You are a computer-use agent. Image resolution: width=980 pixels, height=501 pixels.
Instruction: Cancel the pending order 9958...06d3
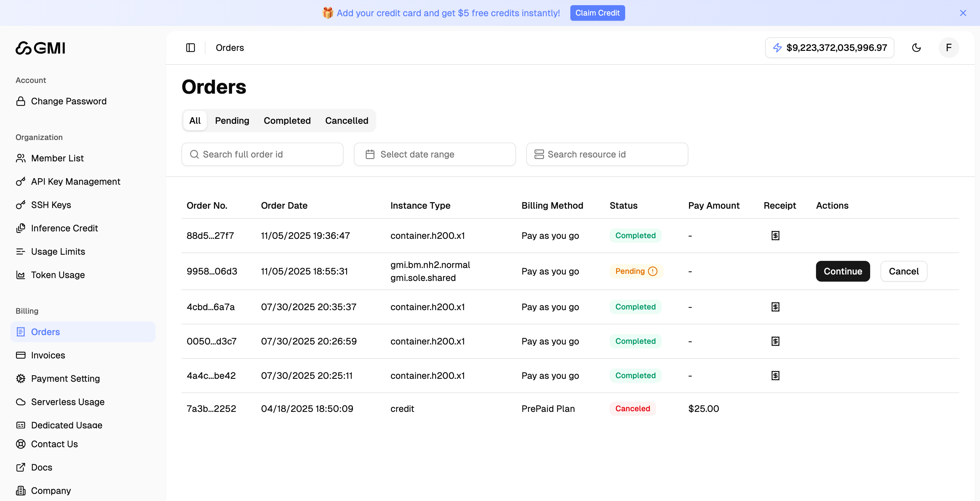click(x=904, y=271)
